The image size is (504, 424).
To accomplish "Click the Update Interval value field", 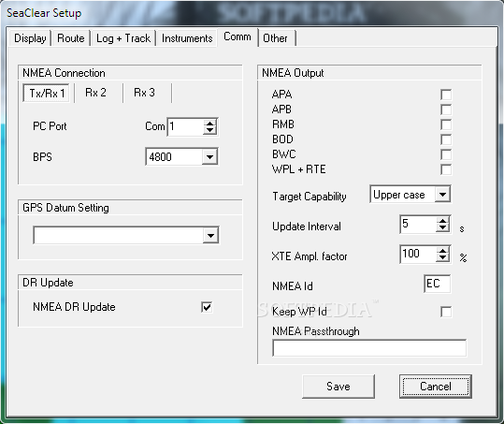I will 418,225.
